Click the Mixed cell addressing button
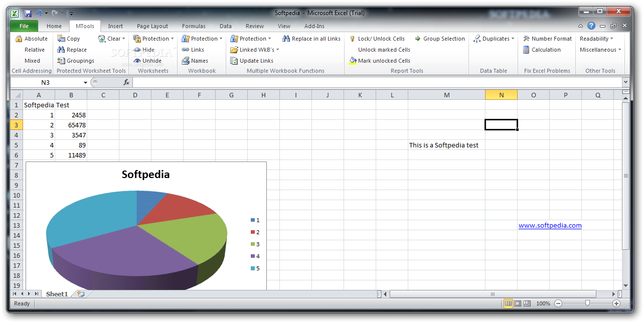This screenshot has width=644, height=323. point(33,61)
